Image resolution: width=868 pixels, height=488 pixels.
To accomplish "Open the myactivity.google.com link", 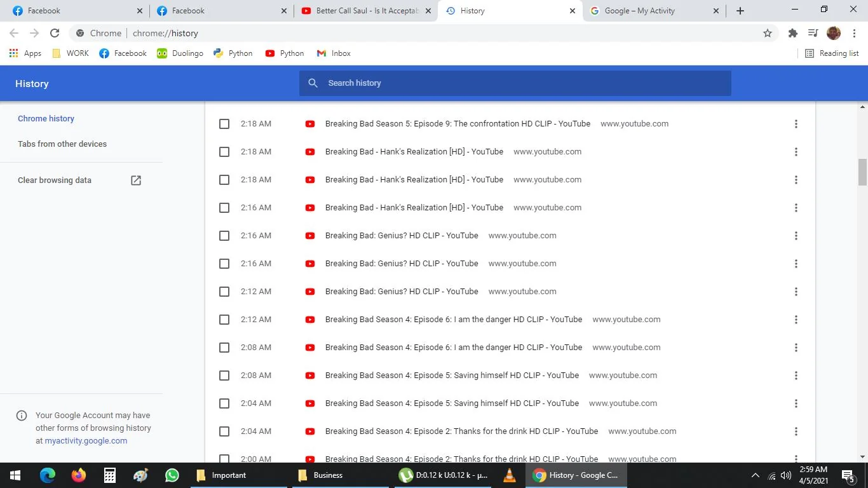I will pos(86,441).
